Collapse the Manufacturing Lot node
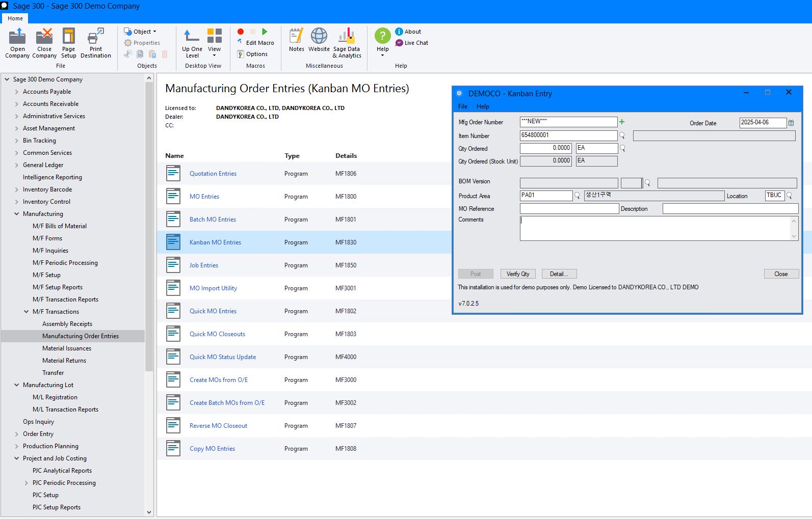 coord(17,385)
